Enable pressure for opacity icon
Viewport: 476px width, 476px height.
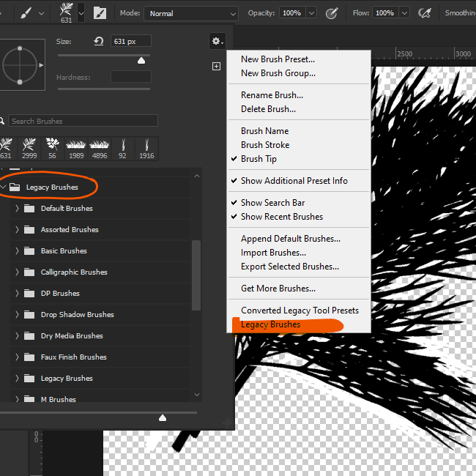[332, 13]
